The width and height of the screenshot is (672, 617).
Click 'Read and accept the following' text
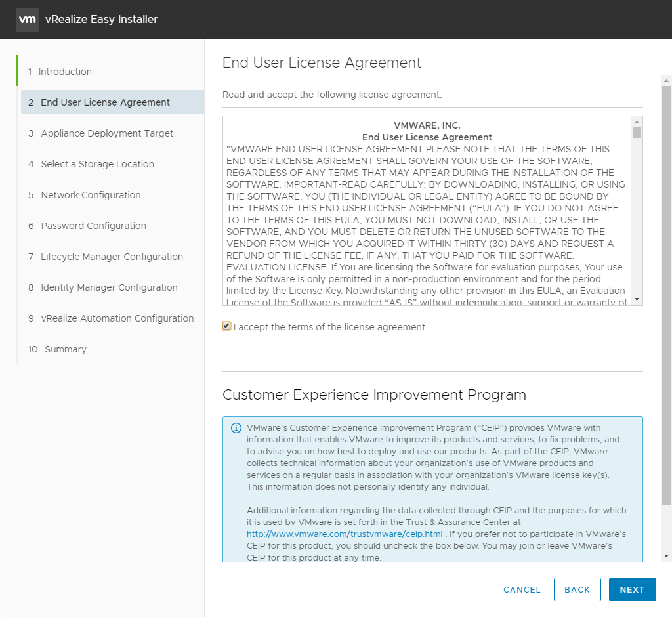331,95
